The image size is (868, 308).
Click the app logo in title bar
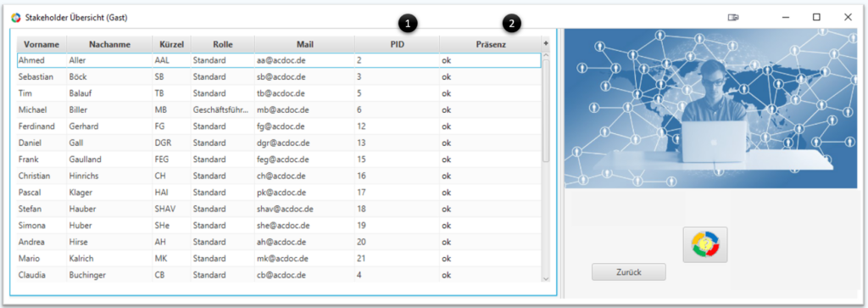[15, 18]
